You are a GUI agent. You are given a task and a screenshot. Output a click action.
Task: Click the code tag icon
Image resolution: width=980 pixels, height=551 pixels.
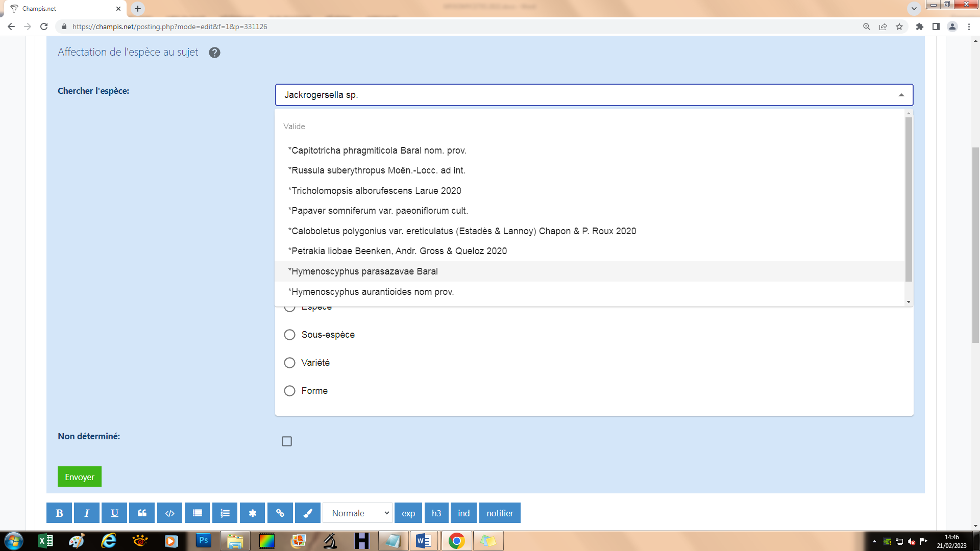point(170,513)
